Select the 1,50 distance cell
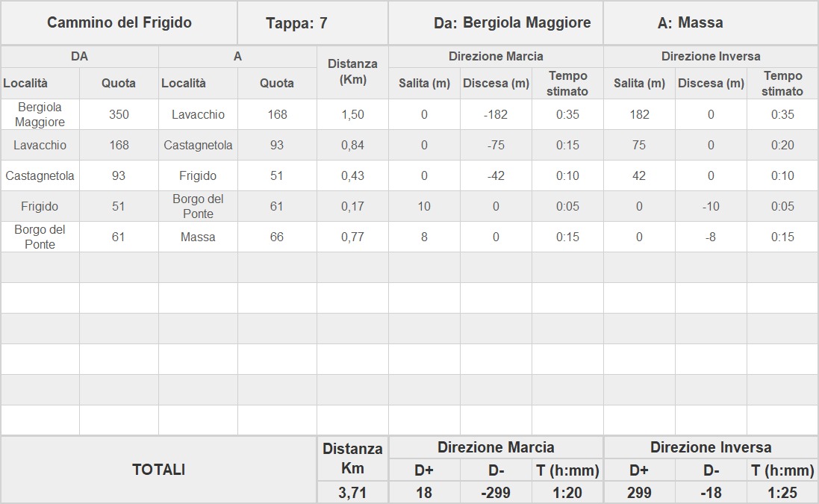This screenshot has height=504, width=819. [x=352, y=114]
